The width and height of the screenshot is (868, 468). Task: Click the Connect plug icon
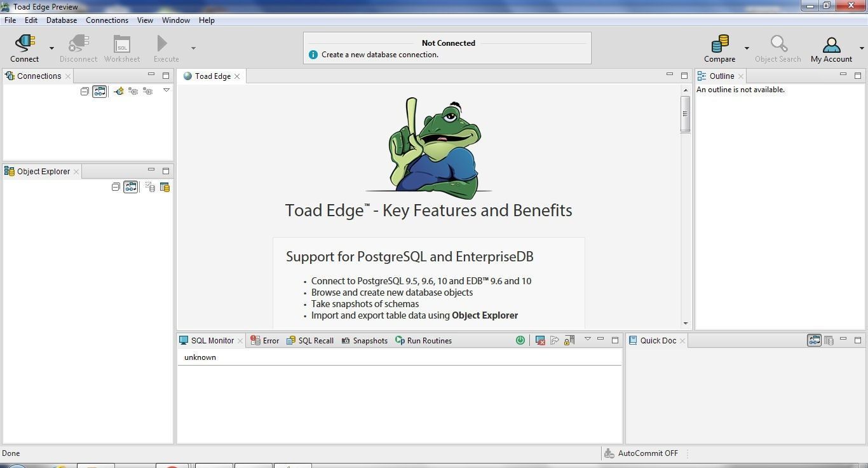pos(25,43)
